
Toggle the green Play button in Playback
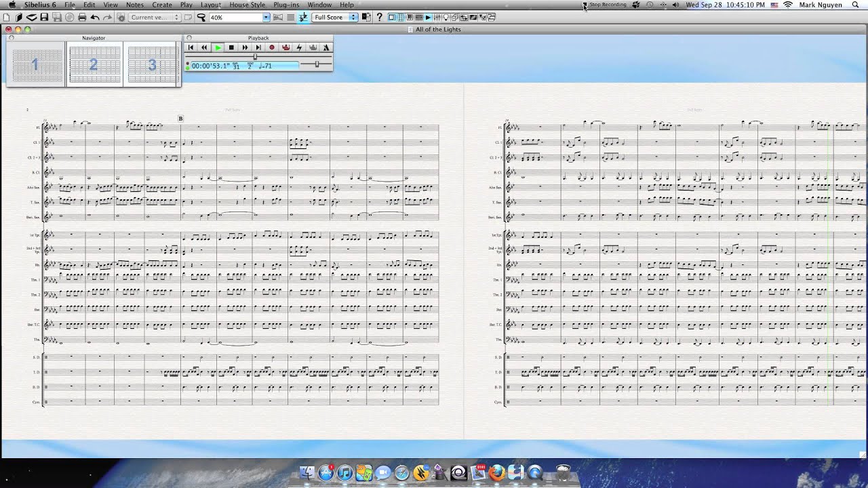tap(218, 47)
